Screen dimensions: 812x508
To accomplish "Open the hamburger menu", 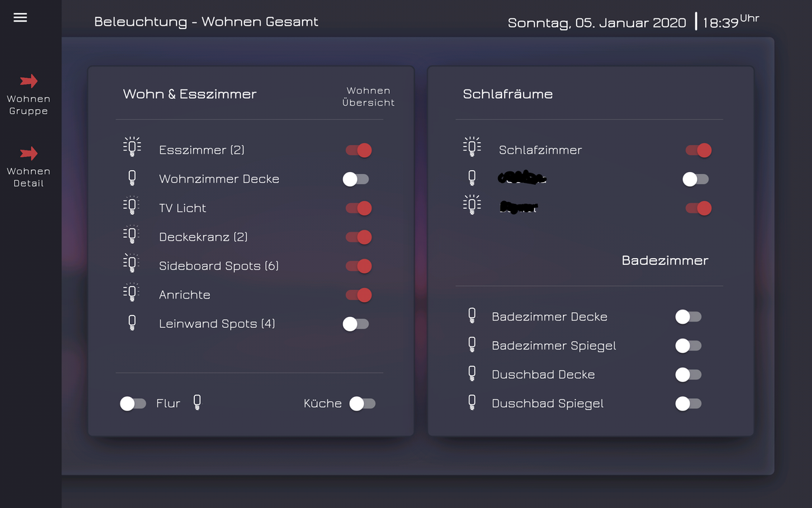I will [x=20, y=18].
